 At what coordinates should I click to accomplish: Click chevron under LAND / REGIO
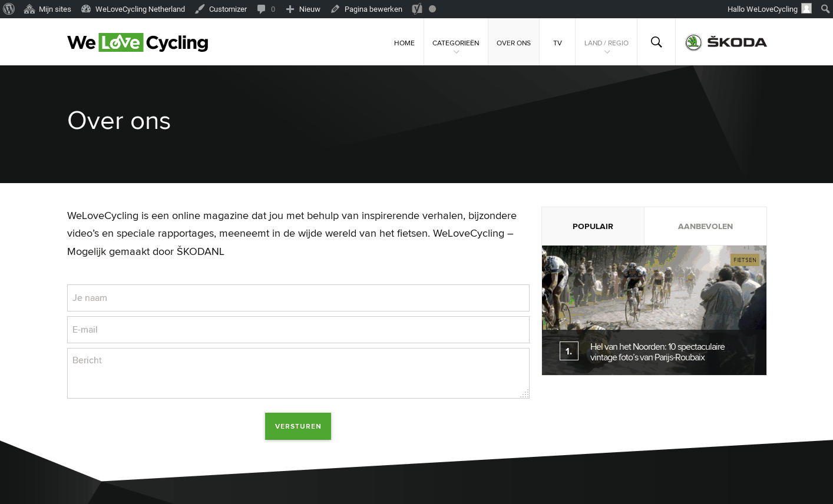pyautogui.click(x=607, y=52)
